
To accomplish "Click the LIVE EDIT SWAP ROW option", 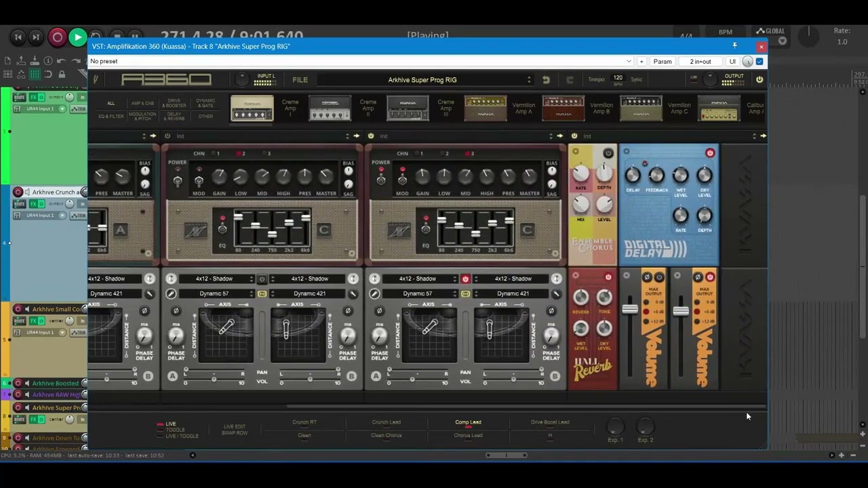I will point(235,430).
